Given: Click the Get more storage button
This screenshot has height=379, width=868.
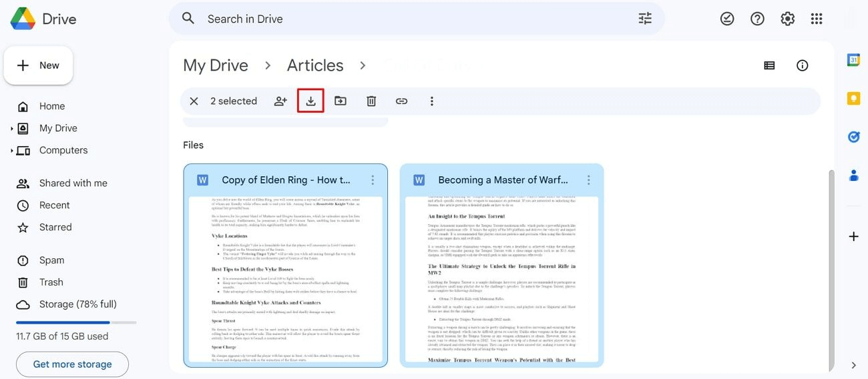Looking at the screenshot, I should click(x=72, y=364).
